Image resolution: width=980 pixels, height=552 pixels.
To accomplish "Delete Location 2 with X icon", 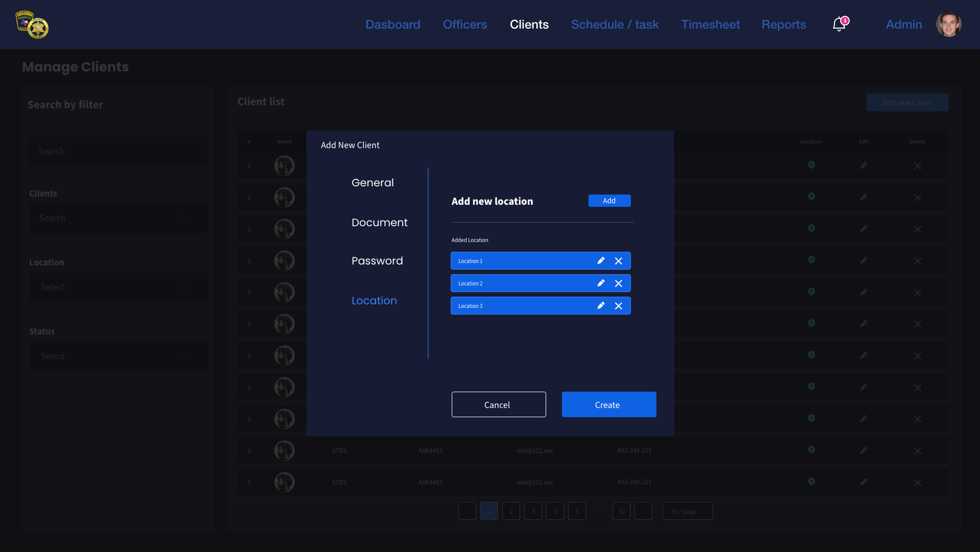I will tap(618, 283).
